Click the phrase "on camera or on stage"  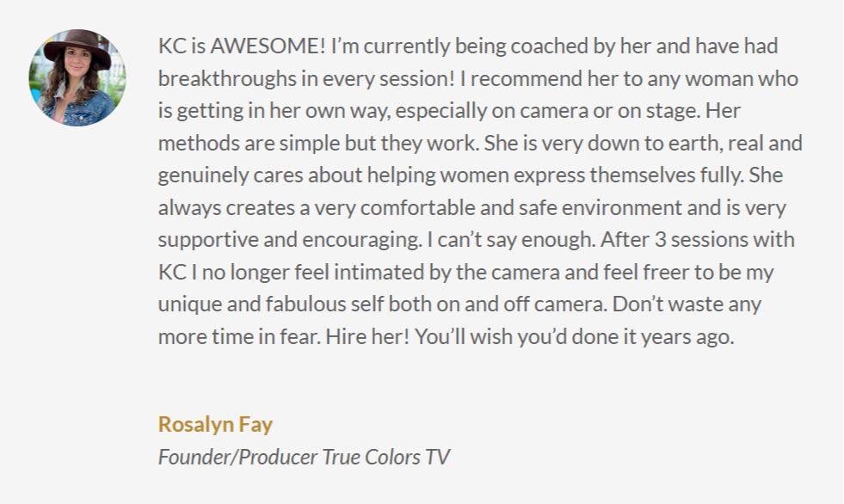tap(621, 111)
